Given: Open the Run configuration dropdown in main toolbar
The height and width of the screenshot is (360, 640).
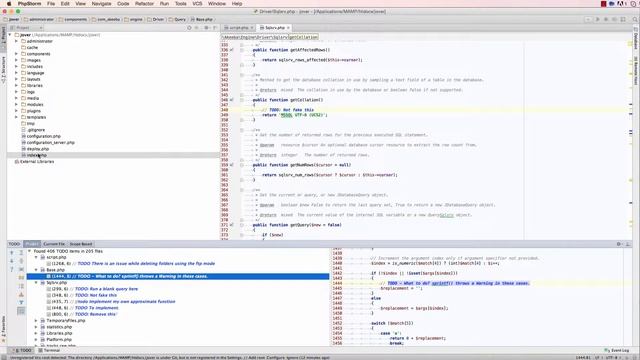Looking at the screenshot, I should point(588,19).
